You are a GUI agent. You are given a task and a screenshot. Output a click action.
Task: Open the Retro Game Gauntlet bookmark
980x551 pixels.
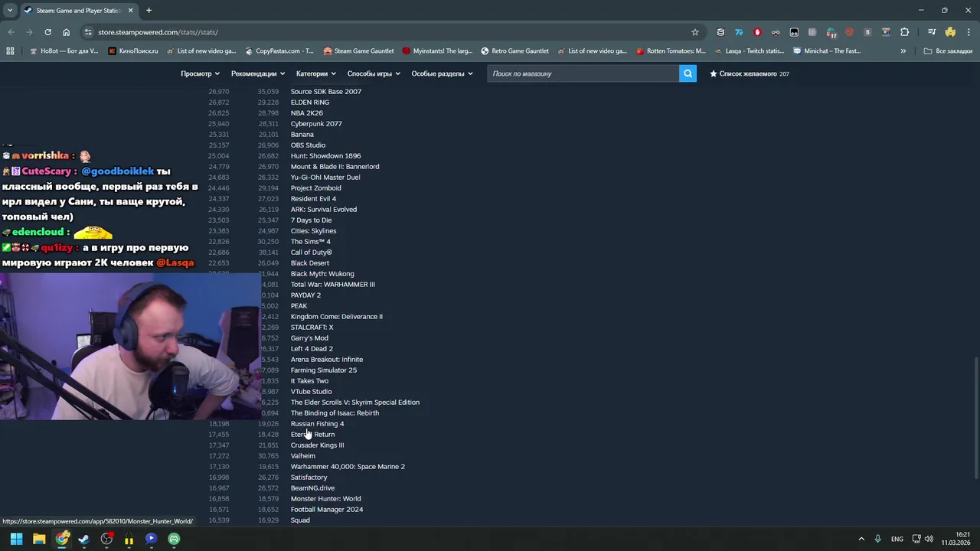514,51
